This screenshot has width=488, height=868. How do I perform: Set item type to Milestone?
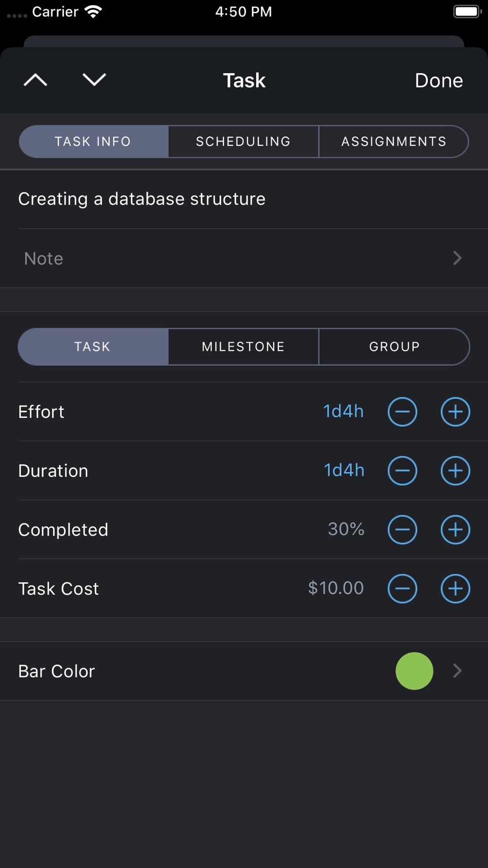point(243,347)
